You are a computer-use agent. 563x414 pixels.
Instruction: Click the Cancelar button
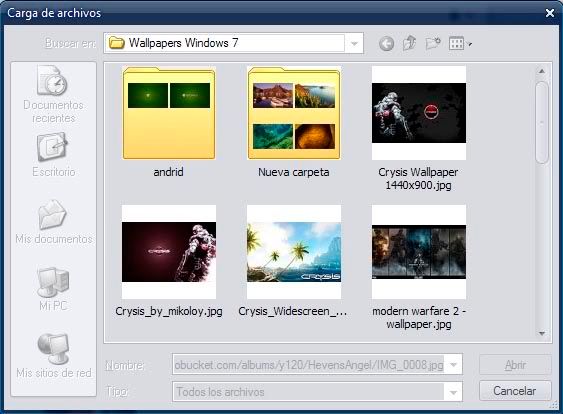tap(515, 391)
